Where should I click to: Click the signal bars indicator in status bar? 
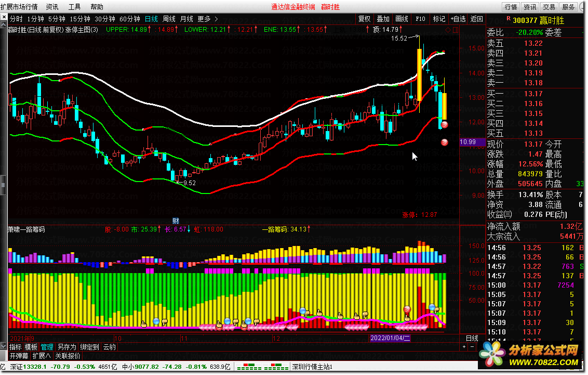(x=262, y=367)
